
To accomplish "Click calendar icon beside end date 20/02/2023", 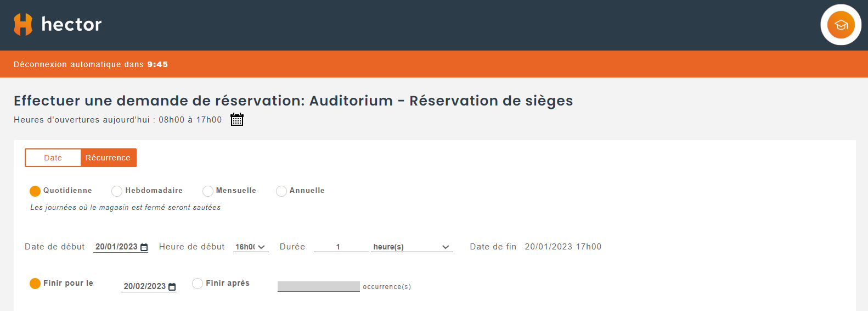I will click(x=172, y=287).
